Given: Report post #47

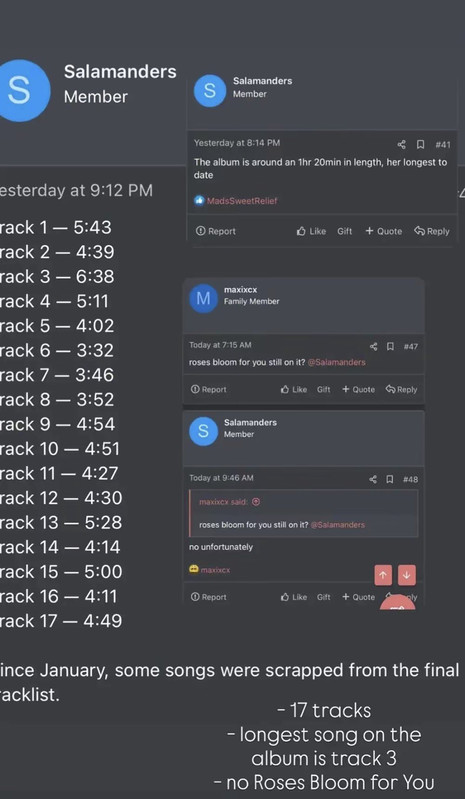Looking at the screenshot, I should coord(208,389).
